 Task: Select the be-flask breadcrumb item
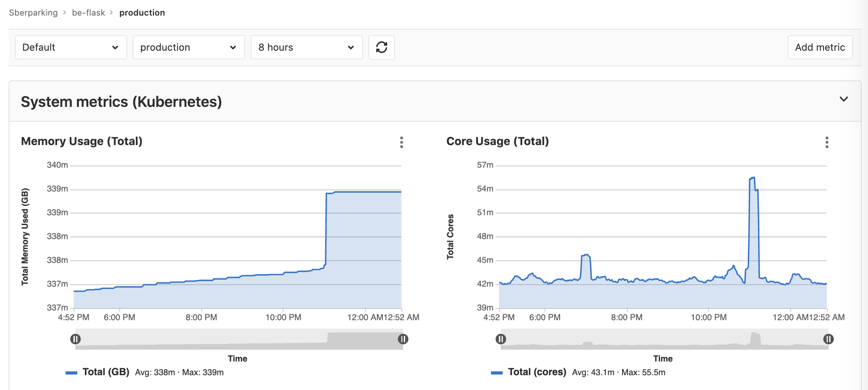(88, 12)
